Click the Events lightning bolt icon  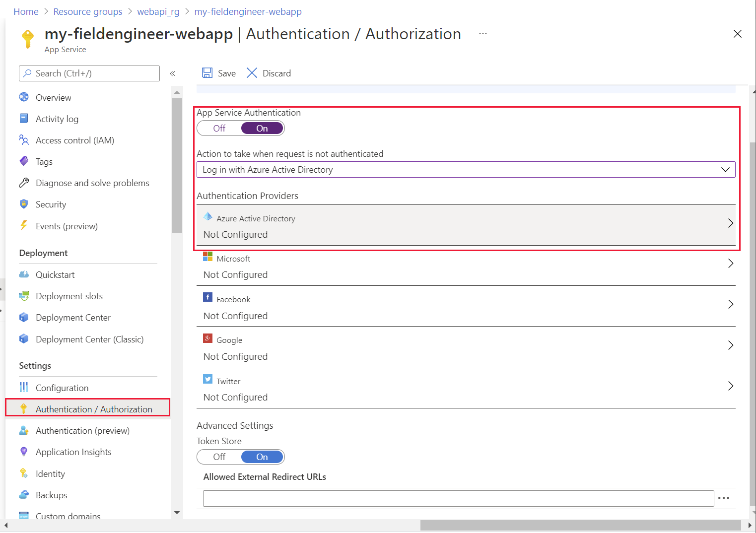click(23, 225)
